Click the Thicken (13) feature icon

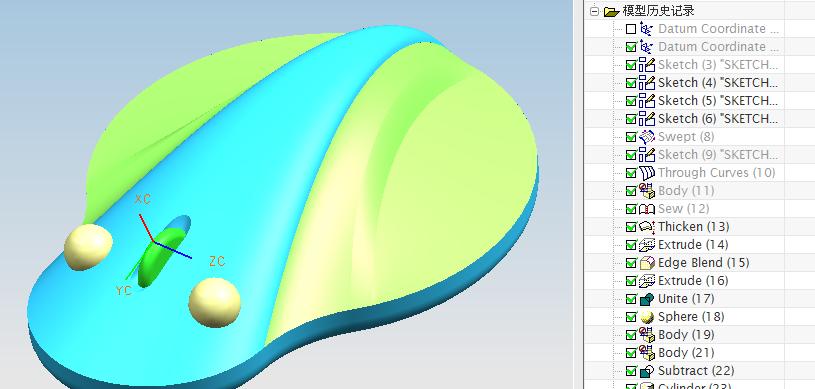coord(647,227)
